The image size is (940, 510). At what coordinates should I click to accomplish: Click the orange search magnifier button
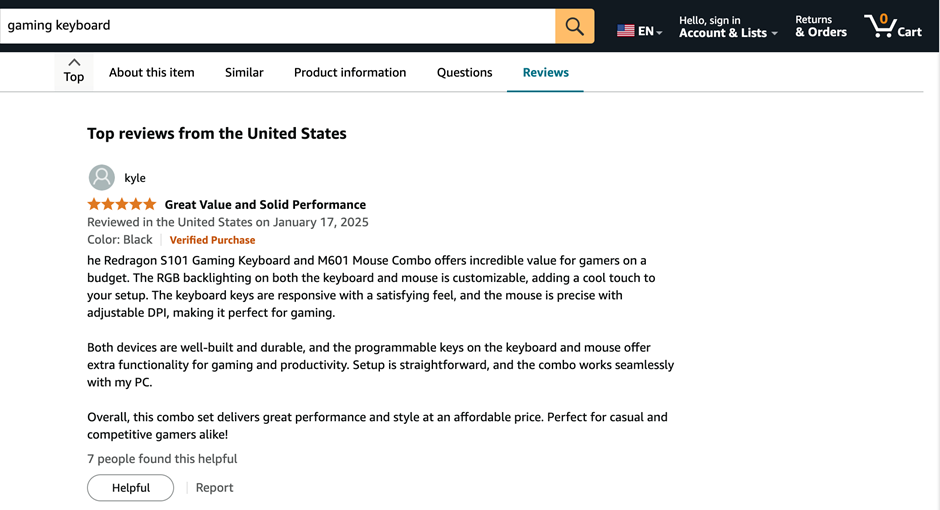click(x=574, y=26)
